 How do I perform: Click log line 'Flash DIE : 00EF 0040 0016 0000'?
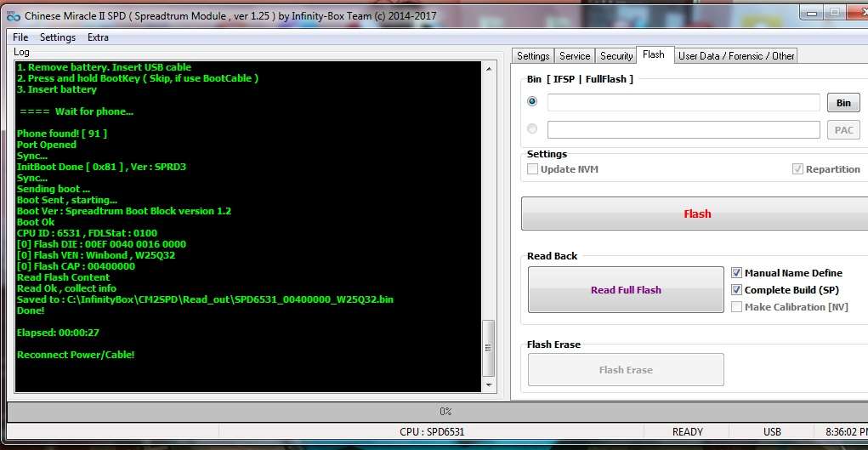[101, 244]
